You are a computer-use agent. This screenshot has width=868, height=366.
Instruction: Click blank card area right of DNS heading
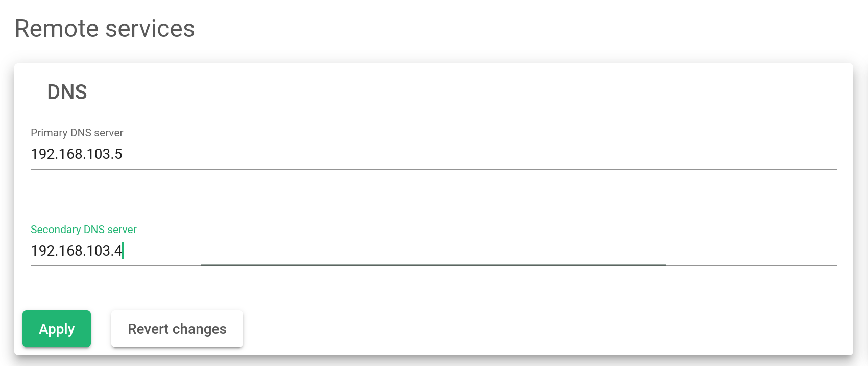point(460,93)
